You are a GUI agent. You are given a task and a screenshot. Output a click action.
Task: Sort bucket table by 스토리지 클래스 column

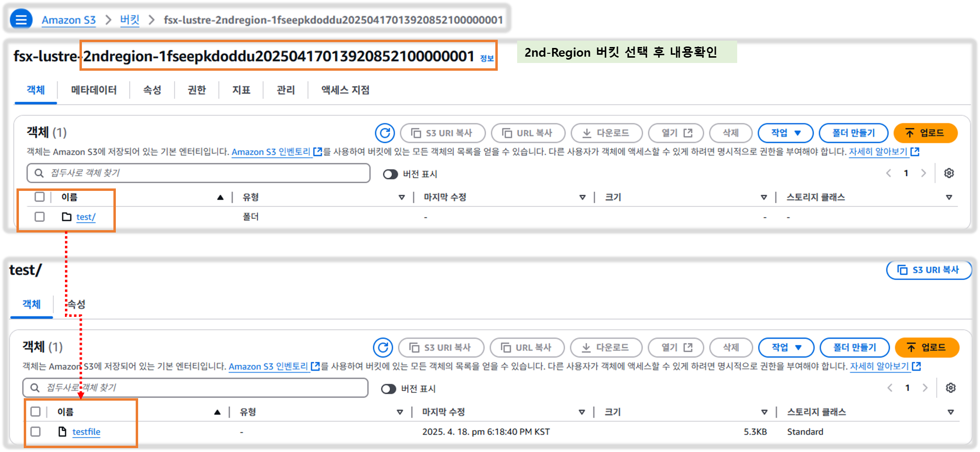(948, 197)
